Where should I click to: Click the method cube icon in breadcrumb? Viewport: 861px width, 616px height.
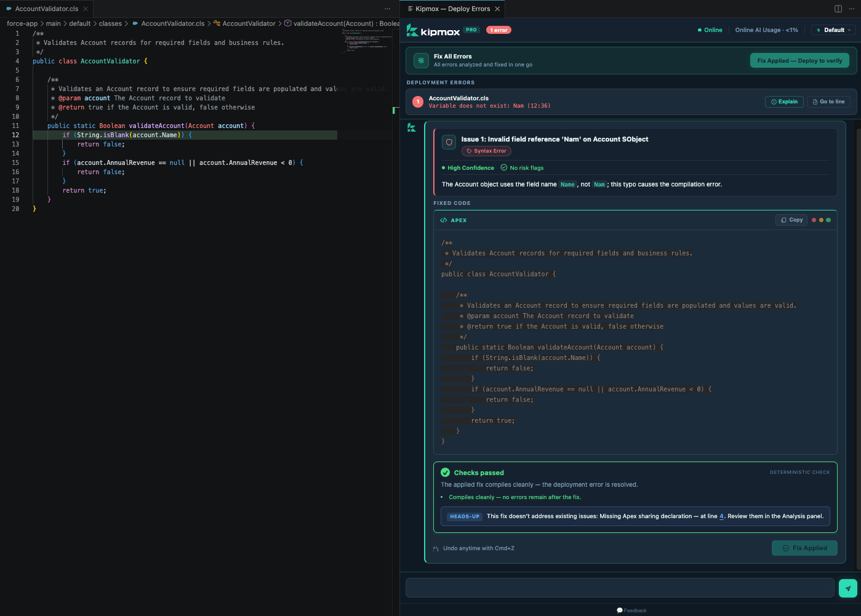pos(287,23)
